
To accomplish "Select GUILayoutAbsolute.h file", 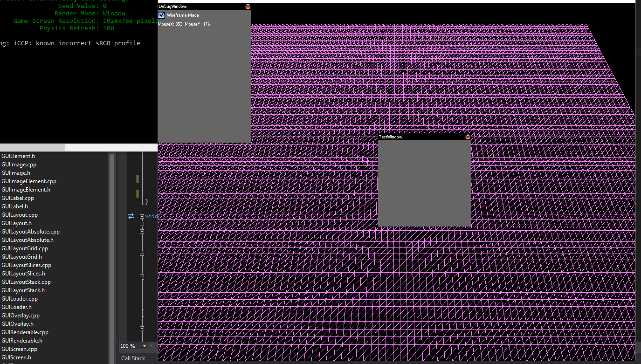I will [28, 240].
